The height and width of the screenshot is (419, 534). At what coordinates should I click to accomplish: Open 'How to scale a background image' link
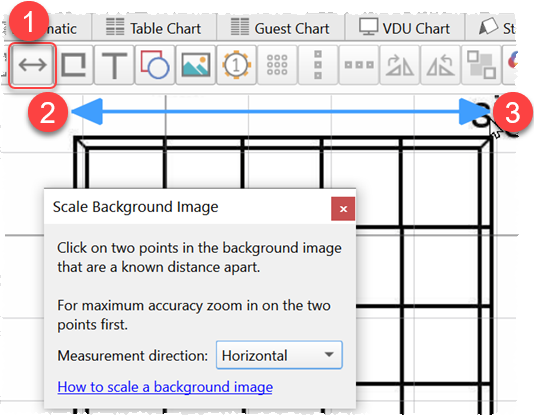coord(165,387)
